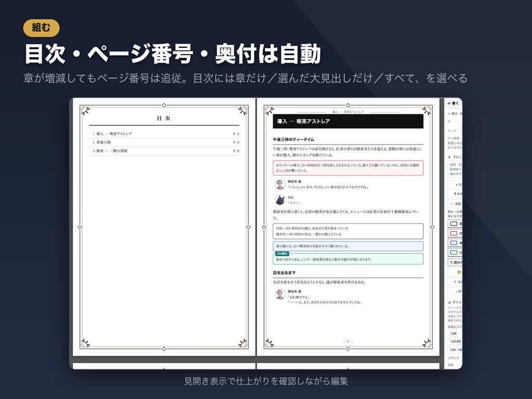This screenshot has height=399, width=532.
Task: Click the 会話 dialogue block button
Action: pos(455,204)
